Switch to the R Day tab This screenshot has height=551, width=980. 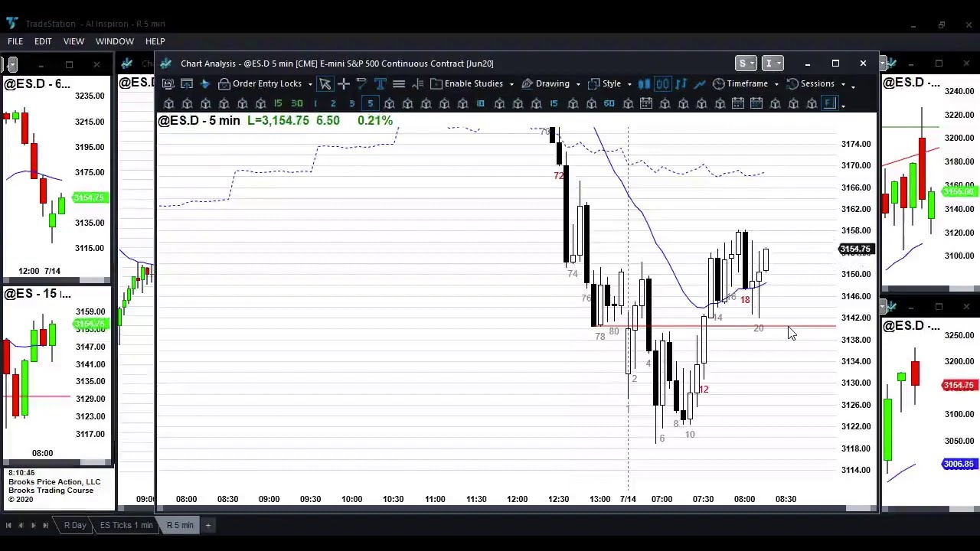point(75,525)
